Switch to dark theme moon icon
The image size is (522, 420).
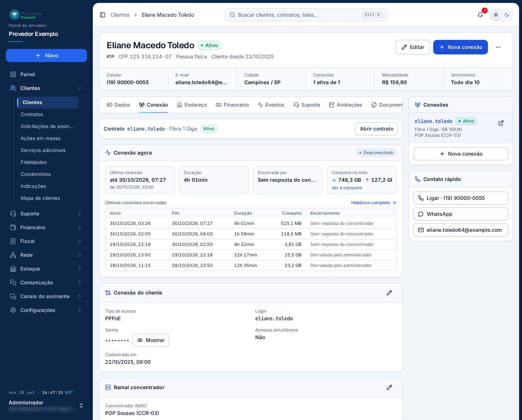507,15
